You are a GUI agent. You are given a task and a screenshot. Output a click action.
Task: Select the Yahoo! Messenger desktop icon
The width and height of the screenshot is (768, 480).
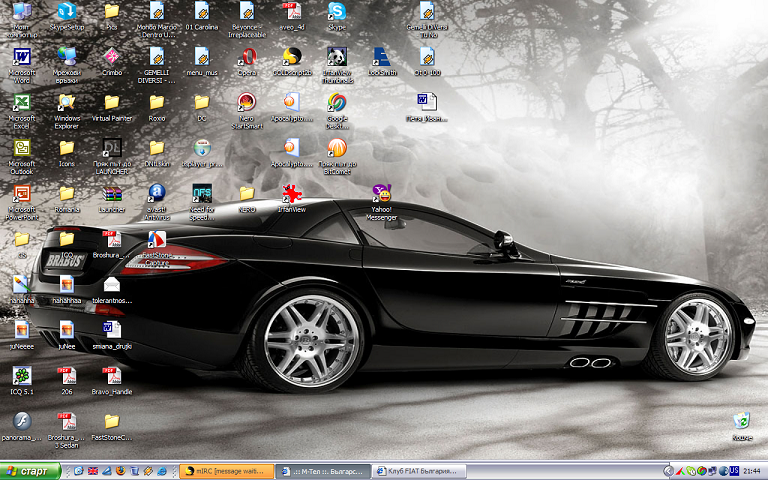381,193
